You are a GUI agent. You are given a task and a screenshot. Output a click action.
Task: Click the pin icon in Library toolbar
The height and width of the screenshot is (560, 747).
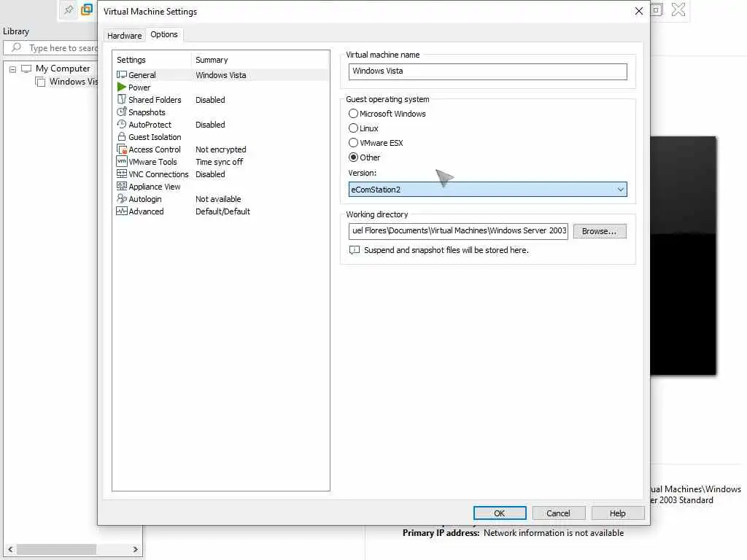[x=69, y=9]
